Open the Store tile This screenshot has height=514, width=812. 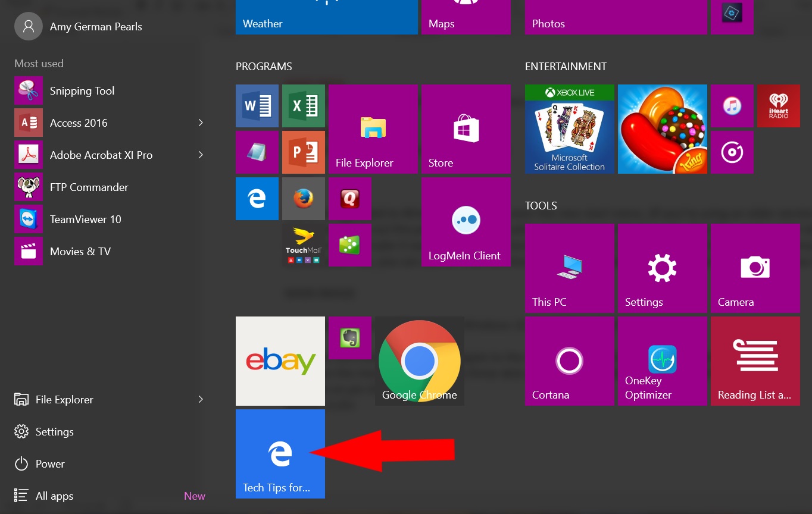(x=466, y=129)
